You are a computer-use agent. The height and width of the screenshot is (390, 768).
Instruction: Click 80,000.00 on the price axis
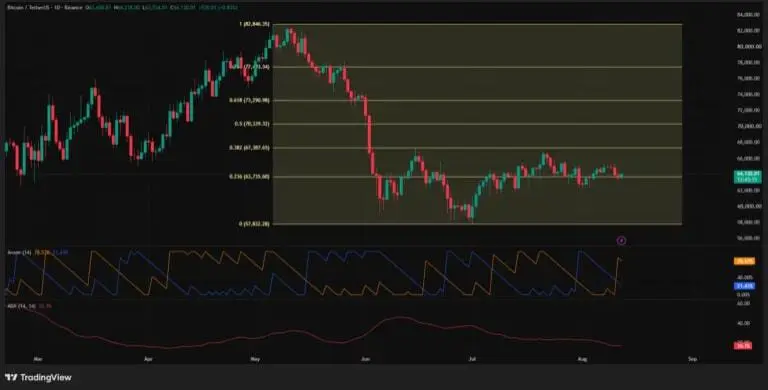coord(749,47)
